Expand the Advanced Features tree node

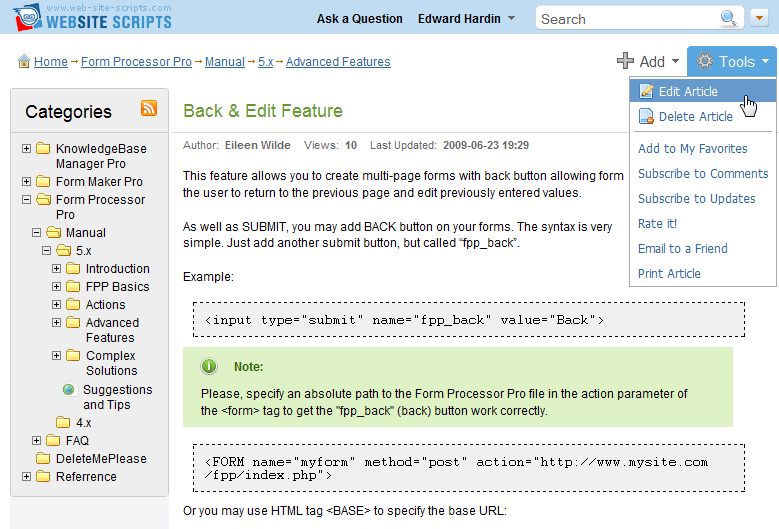click(56, 322)
